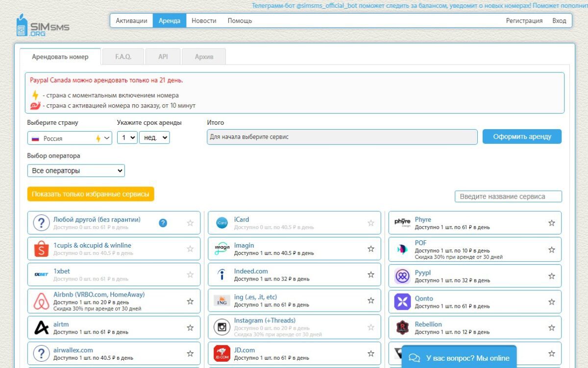Toggle favorite star for Qonto
This screenshot has width=588, height=368.
pos(552,302)
